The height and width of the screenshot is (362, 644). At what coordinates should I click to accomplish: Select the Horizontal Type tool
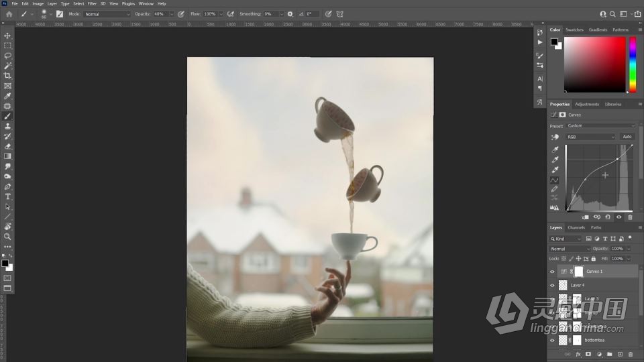pyautogui.click(x=7, y=196)
